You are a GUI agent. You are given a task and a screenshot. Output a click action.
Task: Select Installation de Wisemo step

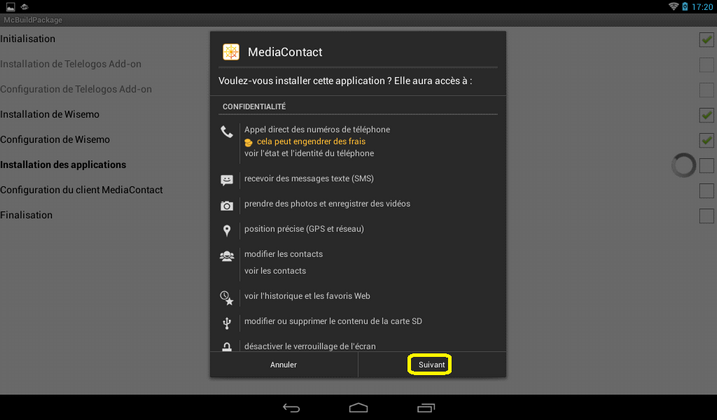click(x=49, y=114)
